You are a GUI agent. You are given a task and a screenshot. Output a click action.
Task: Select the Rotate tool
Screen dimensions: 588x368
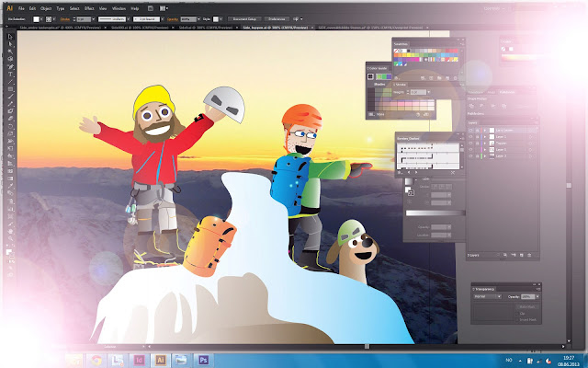coord(10,126)
